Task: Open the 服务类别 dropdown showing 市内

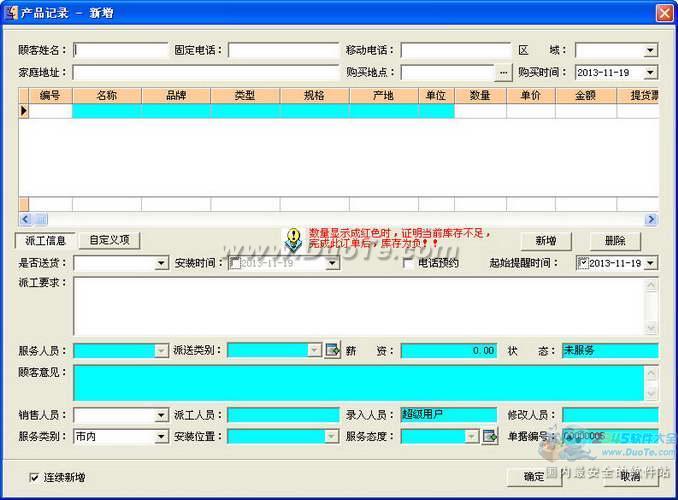Action: (161, 437)
